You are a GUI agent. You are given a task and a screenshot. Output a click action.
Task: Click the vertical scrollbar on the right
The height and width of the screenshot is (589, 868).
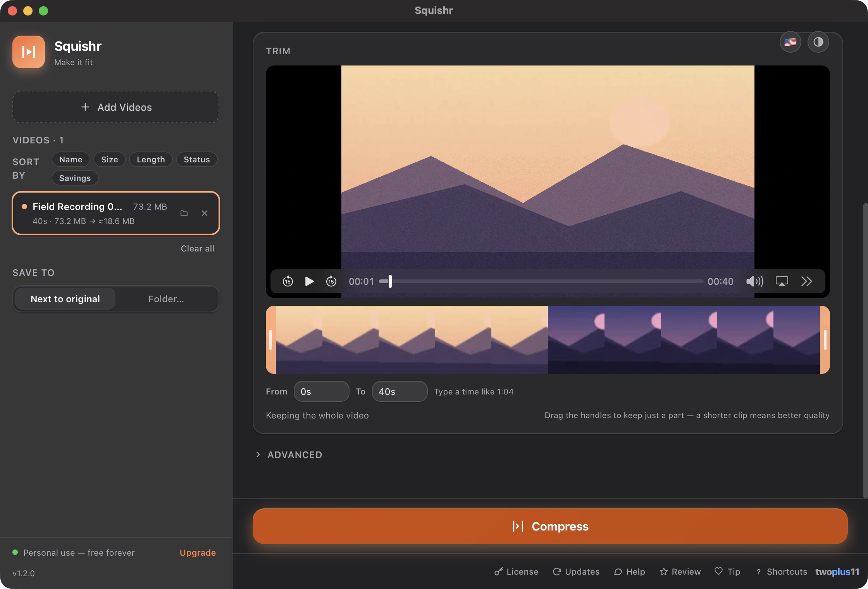click(865, 350)
